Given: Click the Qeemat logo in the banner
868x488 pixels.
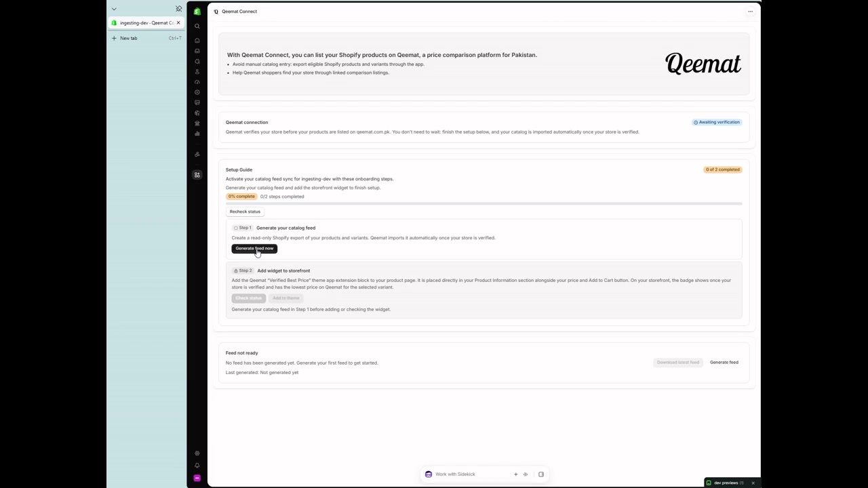Looking at the screenshot, I should coord(703,64).
